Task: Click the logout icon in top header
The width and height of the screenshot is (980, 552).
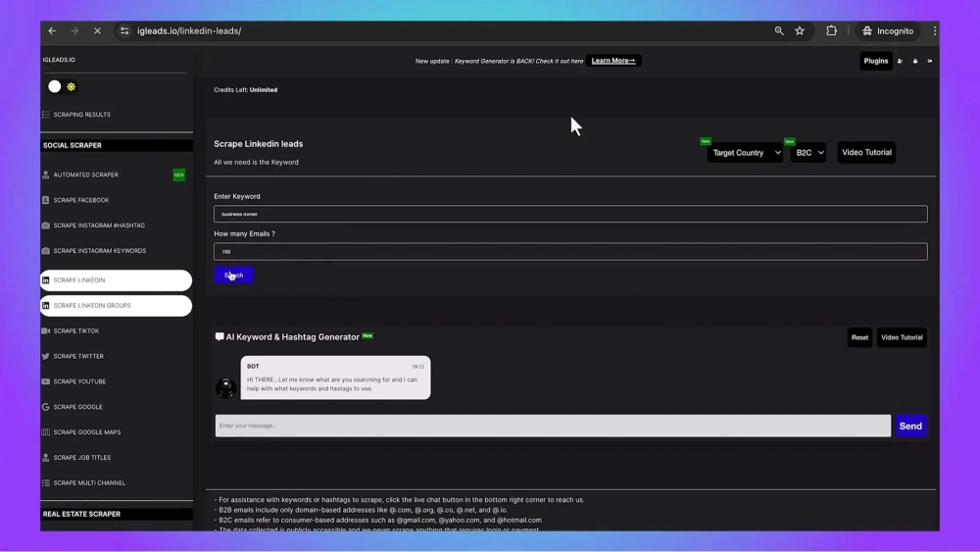Action: 929,61
